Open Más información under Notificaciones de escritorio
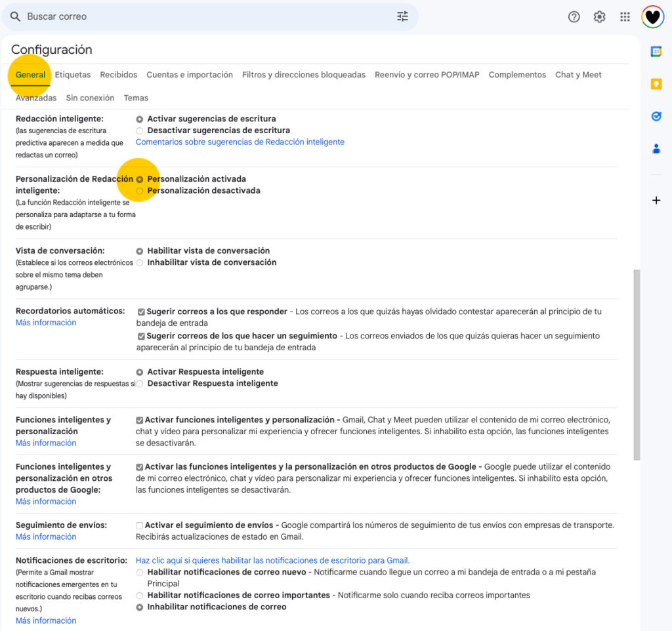672x631 pixels. pos(46,621)
